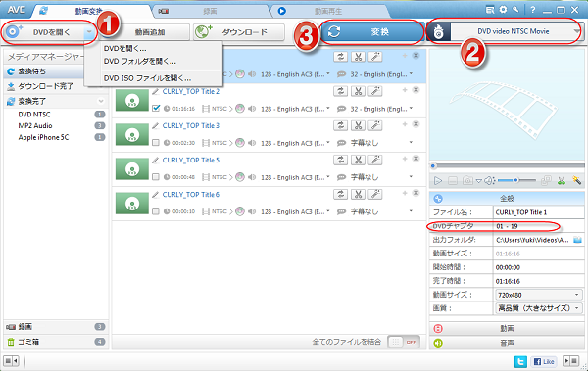
Task: Click the ダウンロード button
Action: 239,32
